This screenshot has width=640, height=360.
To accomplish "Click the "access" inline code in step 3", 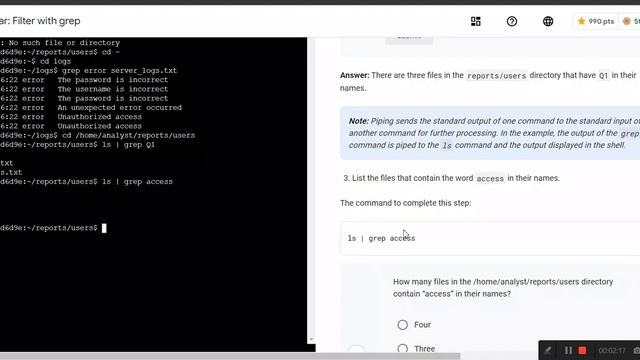I will (490, 179).
